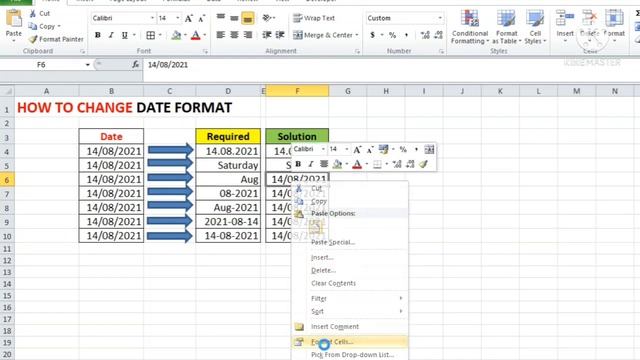Select column F header

(x=297, y=91)
